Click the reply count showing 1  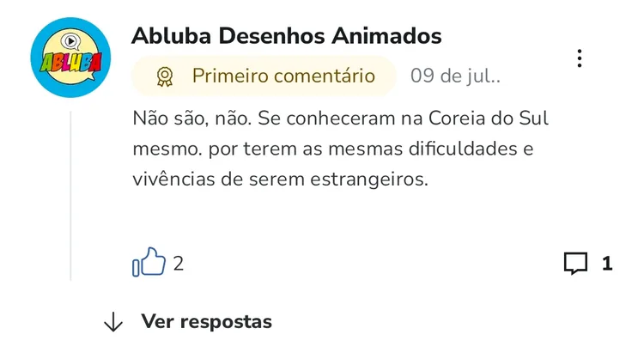tap(607, 264)
